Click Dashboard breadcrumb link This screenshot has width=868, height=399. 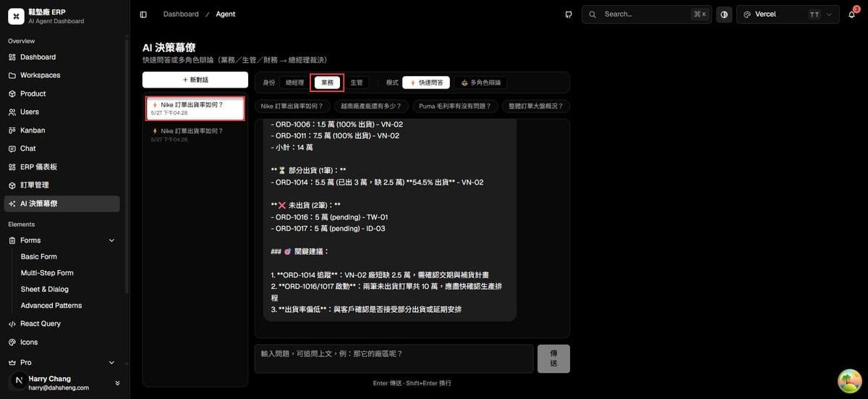[x=180, y=14]
